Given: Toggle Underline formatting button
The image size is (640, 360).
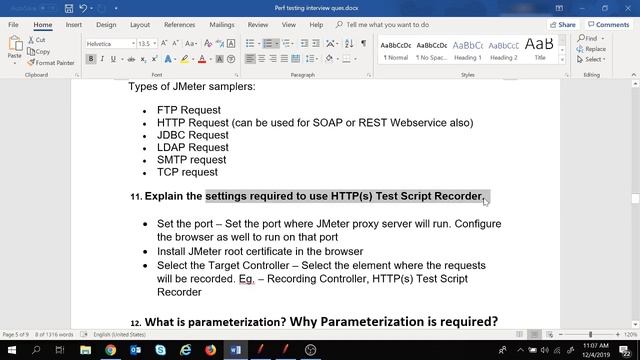Looking at the screenshot, I should 113,59.
